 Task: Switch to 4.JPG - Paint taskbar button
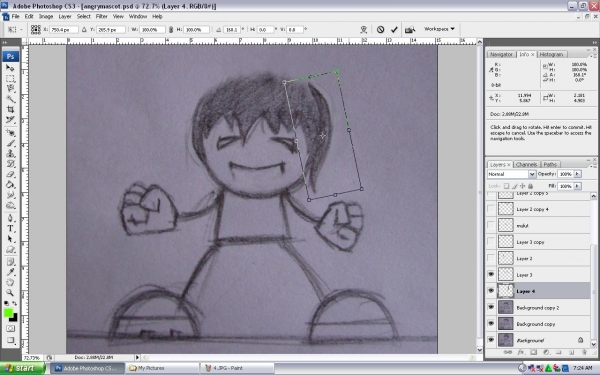pyautogui.click(x=237, y=368)
